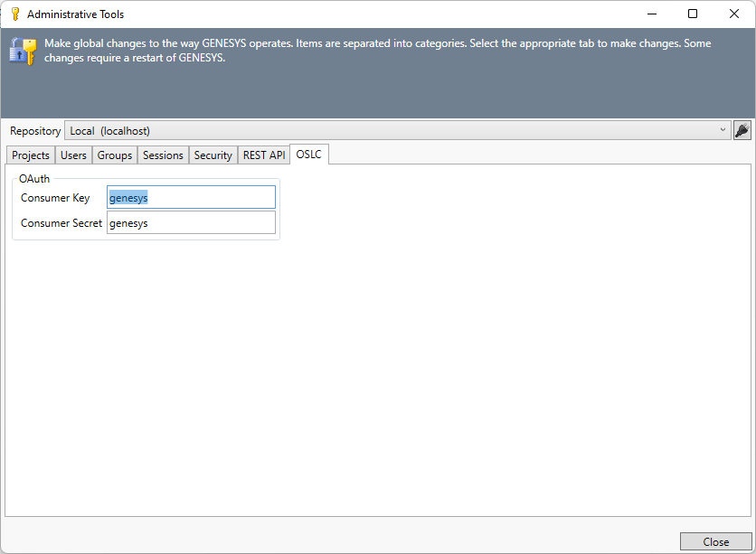Minimize the Administrative Tools window

click(652, 14)
